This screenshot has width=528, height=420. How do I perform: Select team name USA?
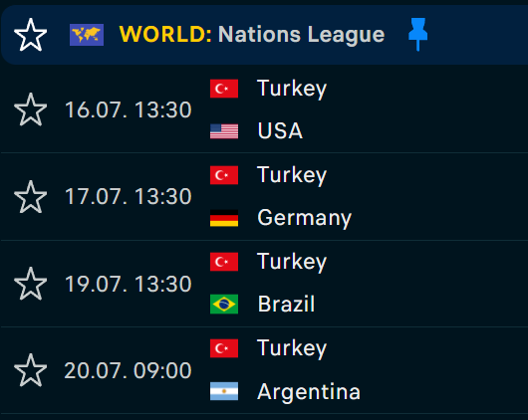pyautogui.click(x=280, y=130)
